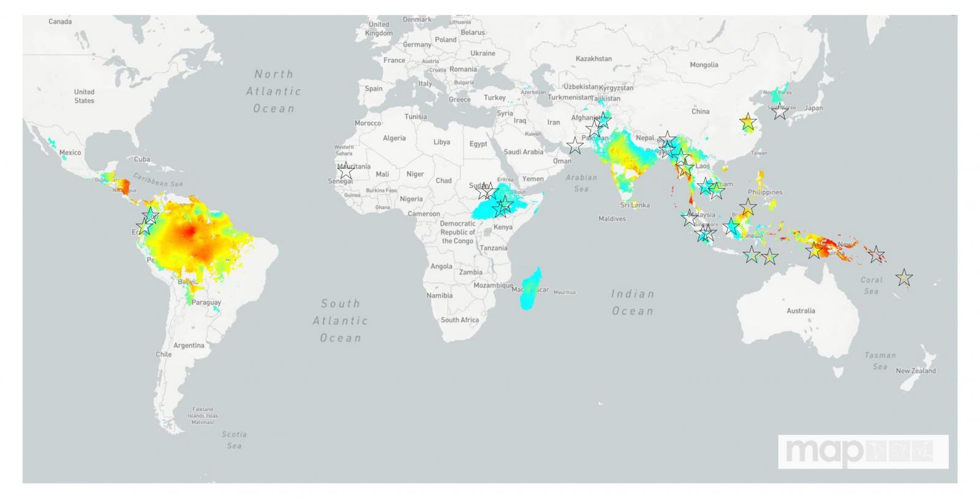Image resolution: width=980 pixels, height=503 pixels.
Task: Click the star east of New Guinea islands
Action: click(x=876, y=254)
